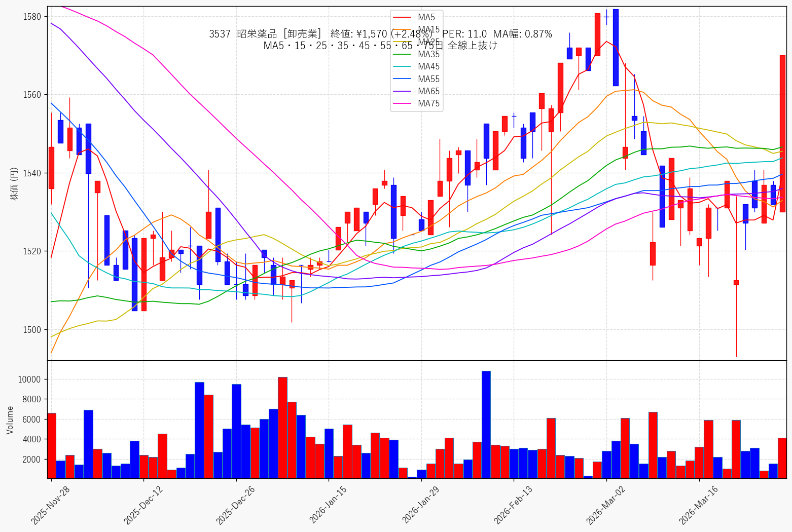The image size is (792, 532).
Task: Click the MA35 legend entry text
Action: click(429, 54)
